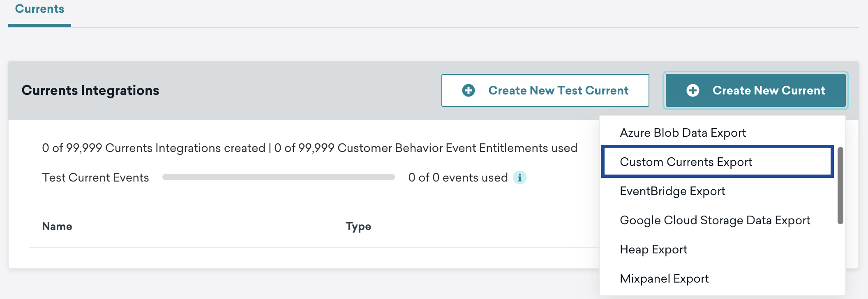Click Create New Test Current button
The image size is (868, 299).
click(545, 90)
